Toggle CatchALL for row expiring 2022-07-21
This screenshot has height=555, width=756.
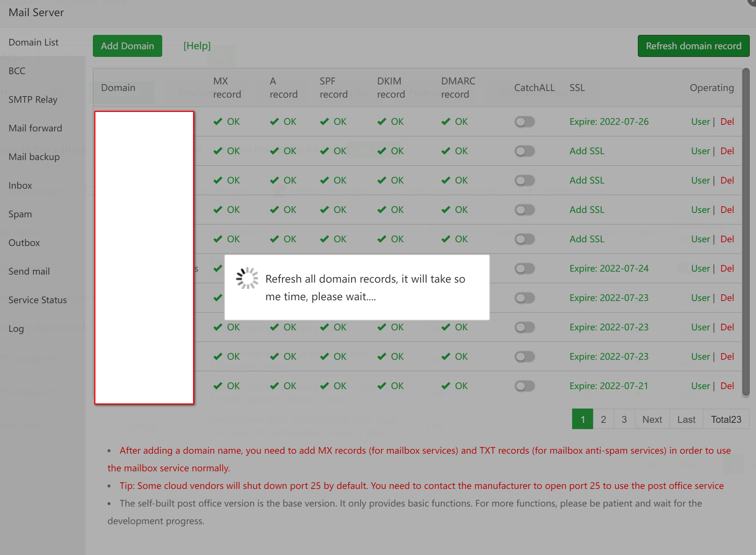(x=524, y=386)
